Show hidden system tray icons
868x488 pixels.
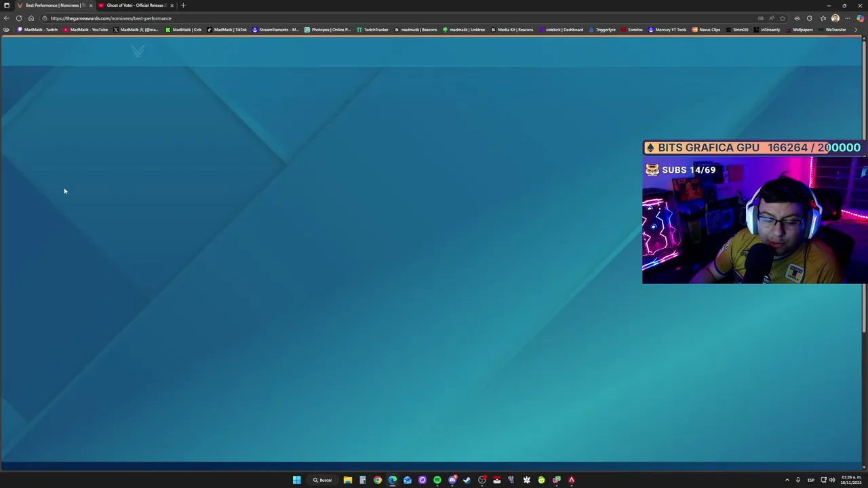click(787, 480)
